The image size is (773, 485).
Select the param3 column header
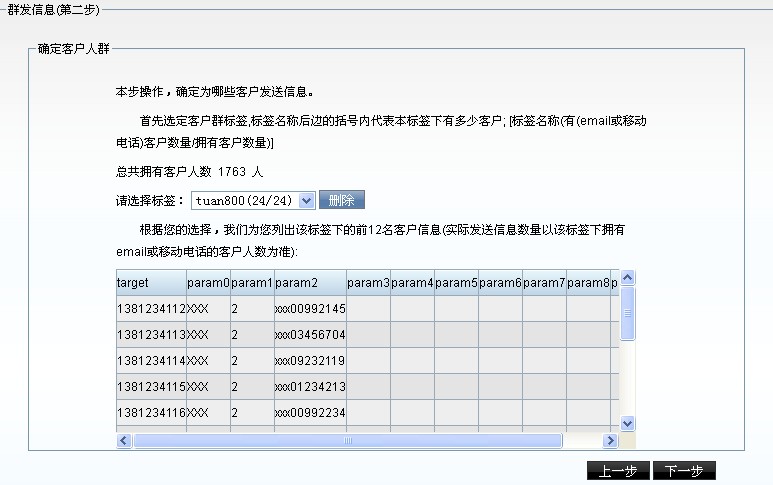pyautogui.click(x=368, y=283)
